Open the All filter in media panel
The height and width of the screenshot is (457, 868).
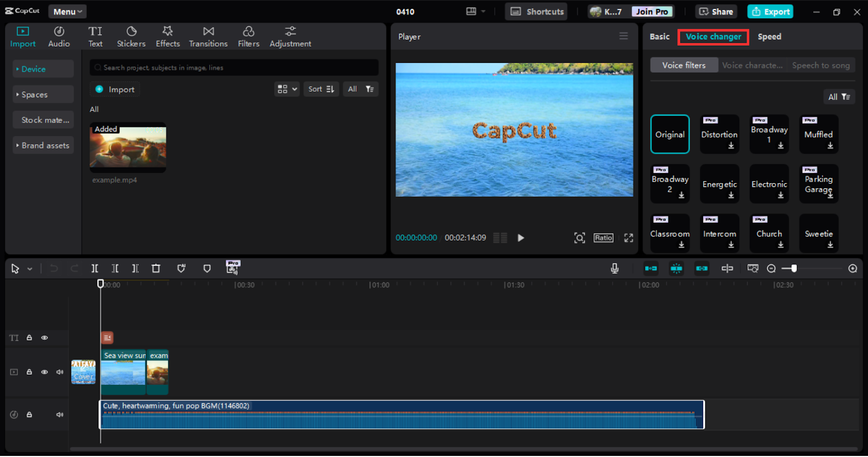pyautogui.click(x=361, y=89)
